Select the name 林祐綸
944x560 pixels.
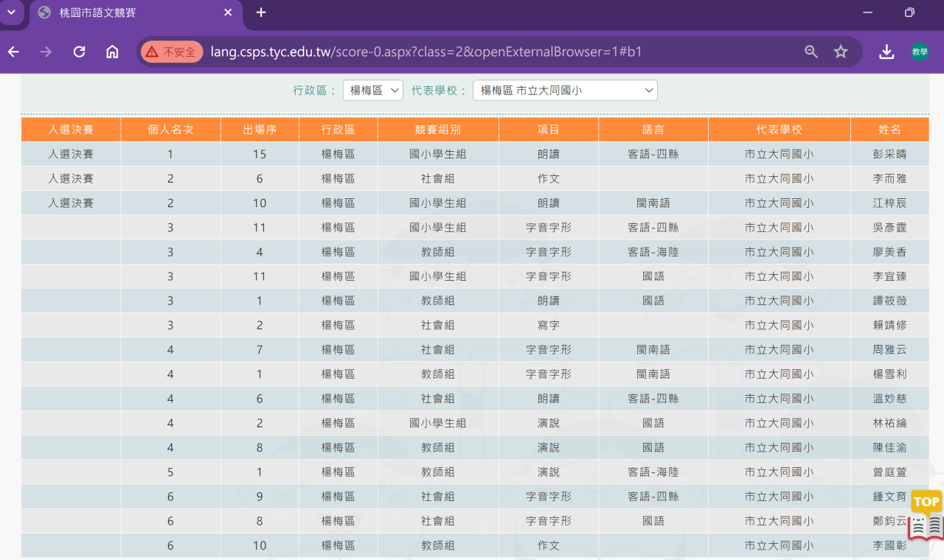pyautogui.click(x=890, y=423)
